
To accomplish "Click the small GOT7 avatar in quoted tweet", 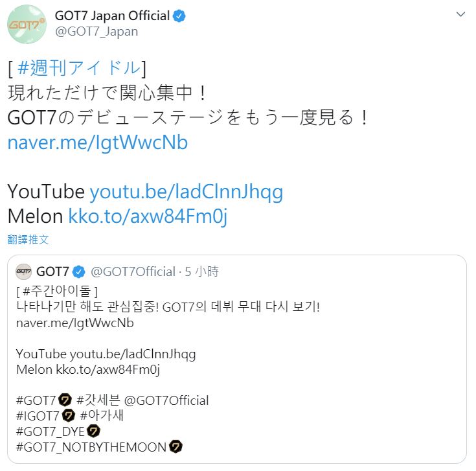I will click(x=24, y=271).
